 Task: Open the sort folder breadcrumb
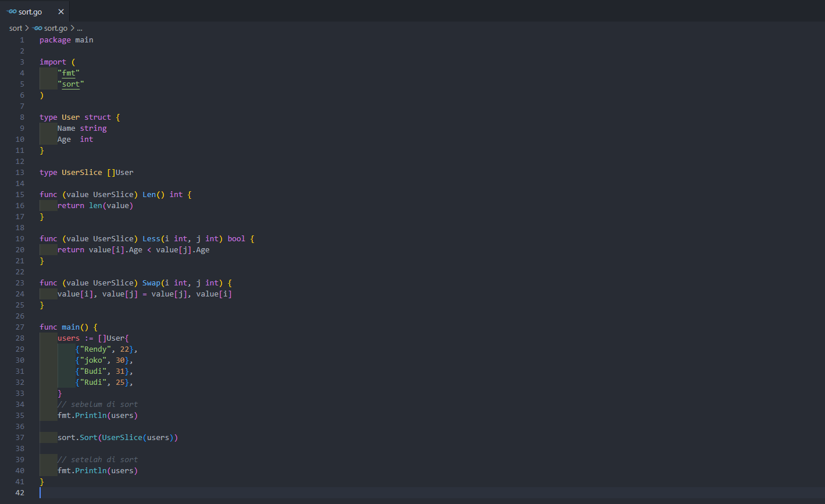(x=16, y=28)
